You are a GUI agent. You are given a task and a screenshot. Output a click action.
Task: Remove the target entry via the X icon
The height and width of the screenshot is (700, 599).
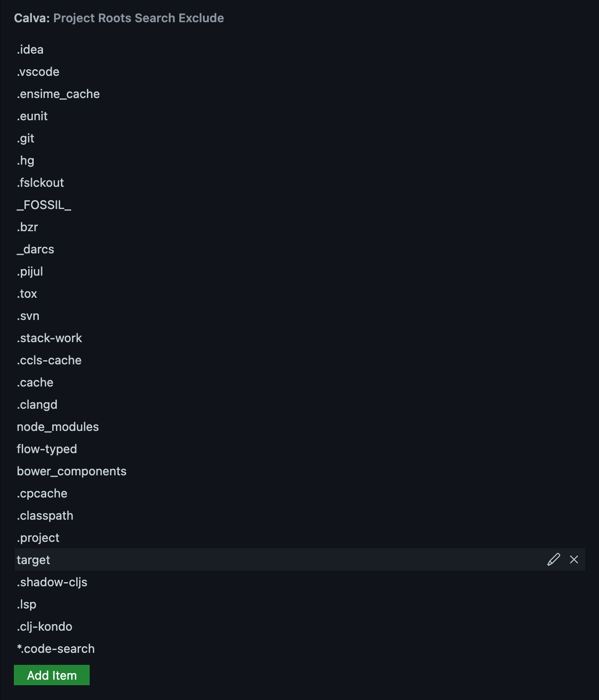tap(574, 560)
